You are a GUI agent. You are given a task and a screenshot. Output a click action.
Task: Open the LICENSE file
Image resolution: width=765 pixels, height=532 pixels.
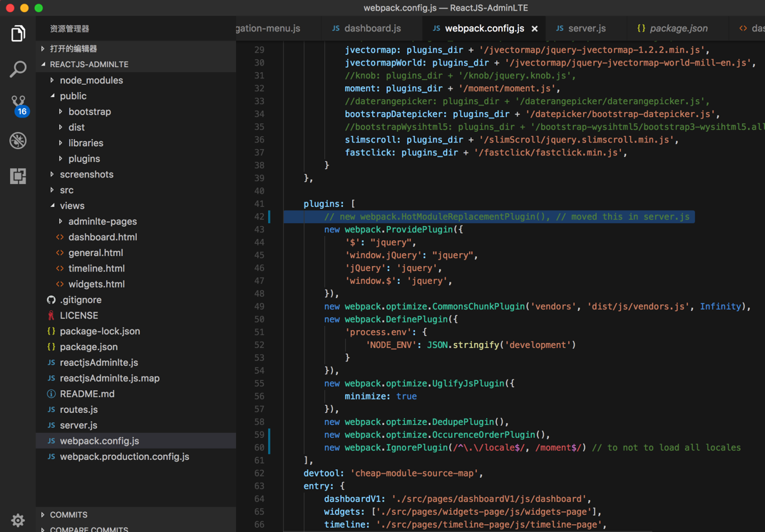[78, 316]
